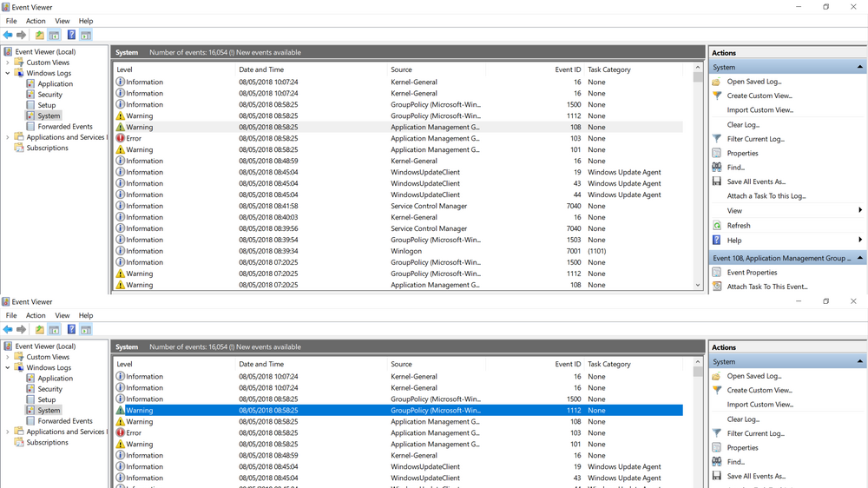Click Forward arrow in upper window toolbar
The image size is (868, 488).
coord(21,35)
